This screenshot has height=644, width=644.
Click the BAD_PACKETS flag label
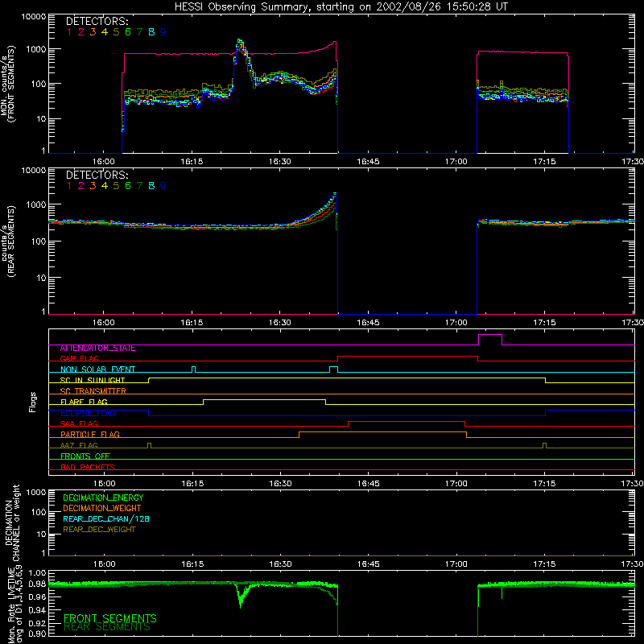coord(88,468)
